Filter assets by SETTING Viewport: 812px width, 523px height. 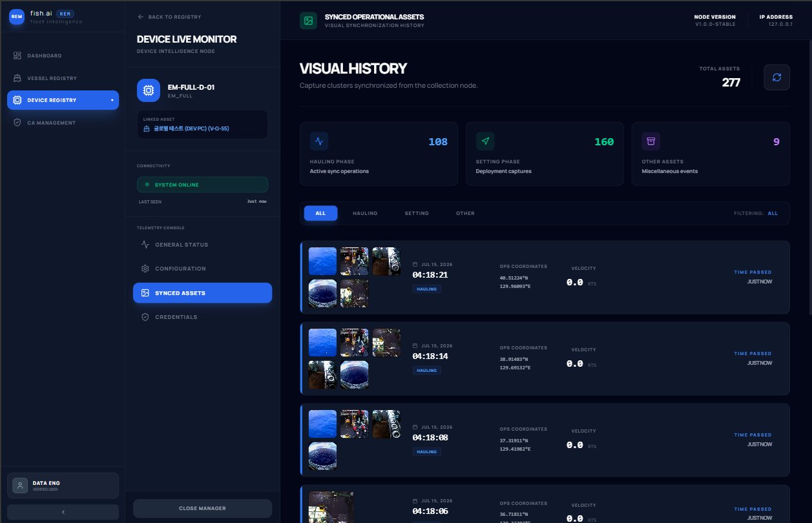pos(417,213)
